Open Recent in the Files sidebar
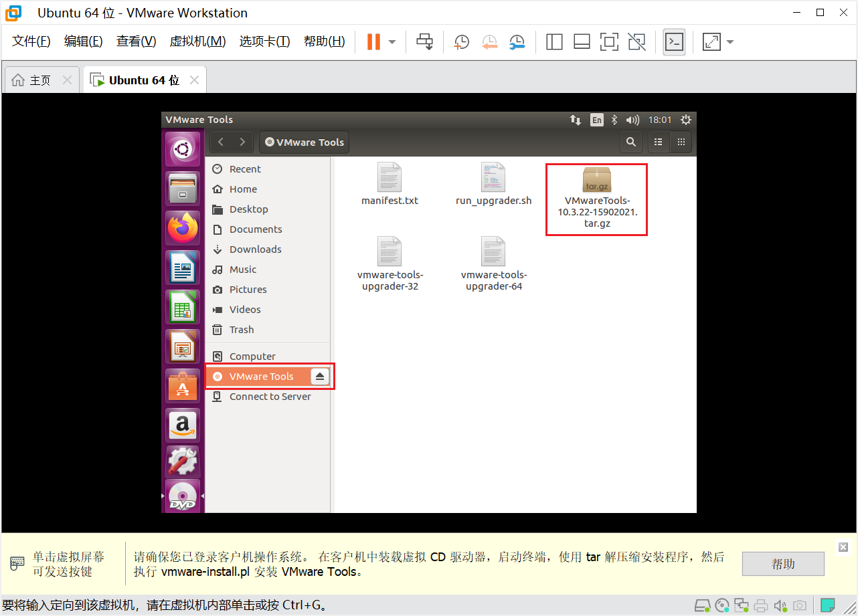Image resolution: width=858 pixels, height=616 pixels. (x=268, y=169)
